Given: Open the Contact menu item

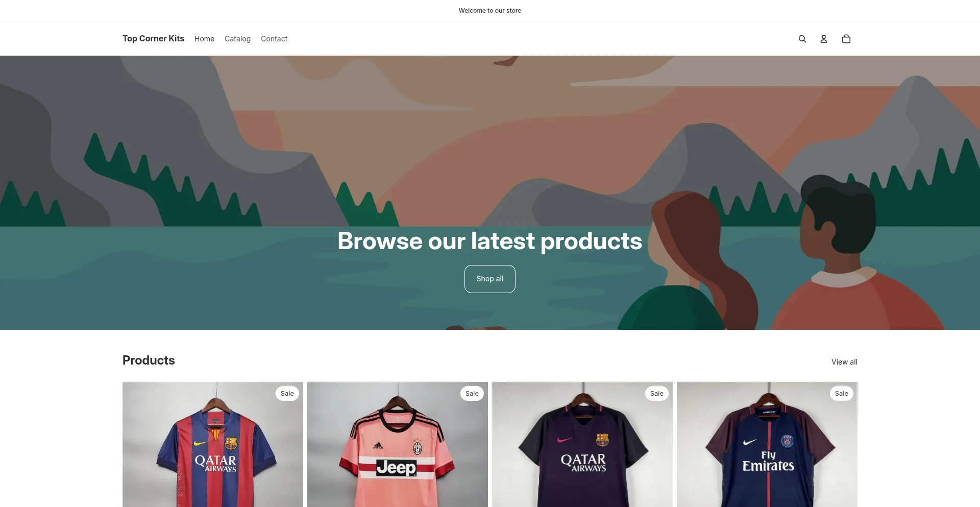Looking at the screenshot, I should pos(274,39).
